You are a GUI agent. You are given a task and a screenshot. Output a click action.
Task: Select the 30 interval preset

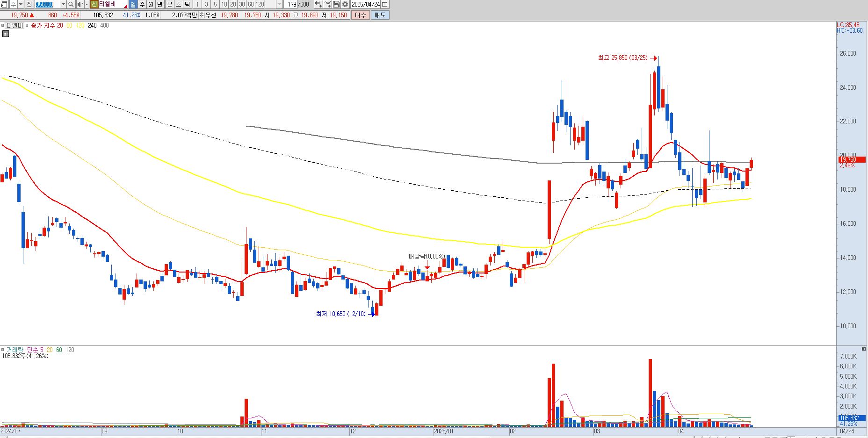[x=242, y=4]
